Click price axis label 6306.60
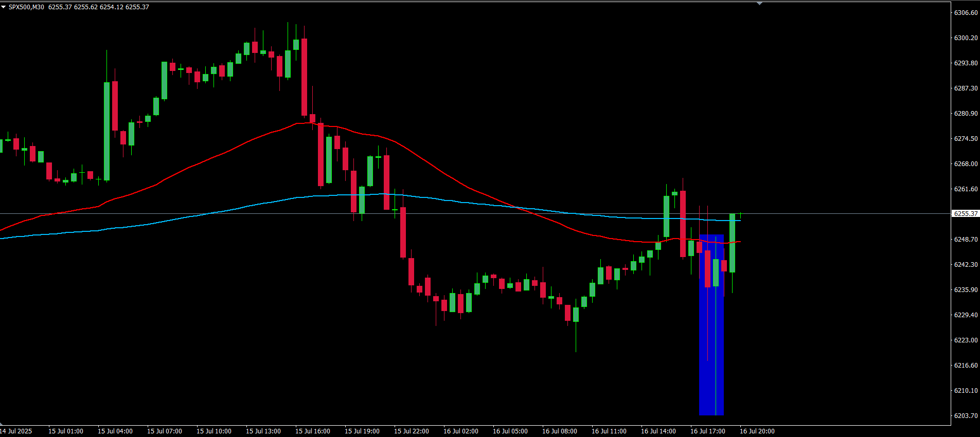The width and height of the screenshot is (980, 437). 966,13
